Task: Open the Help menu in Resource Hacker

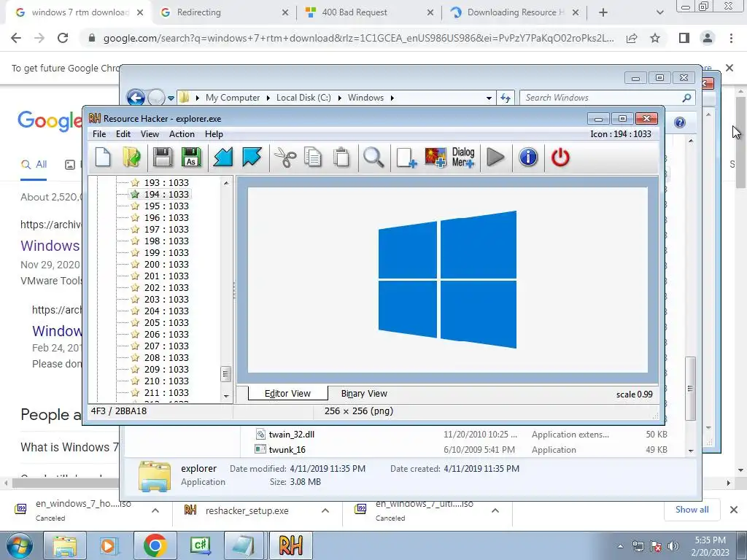Action: (x=214, y=134)
